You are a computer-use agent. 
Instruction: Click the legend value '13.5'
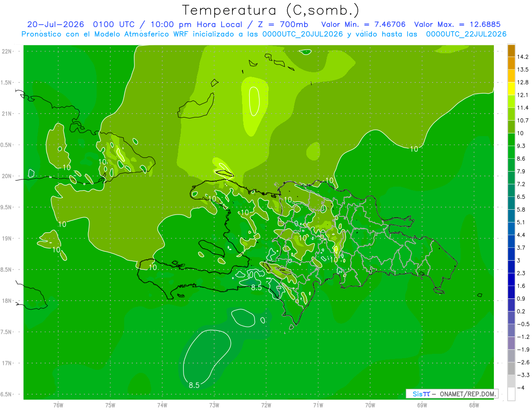(523, 70)
